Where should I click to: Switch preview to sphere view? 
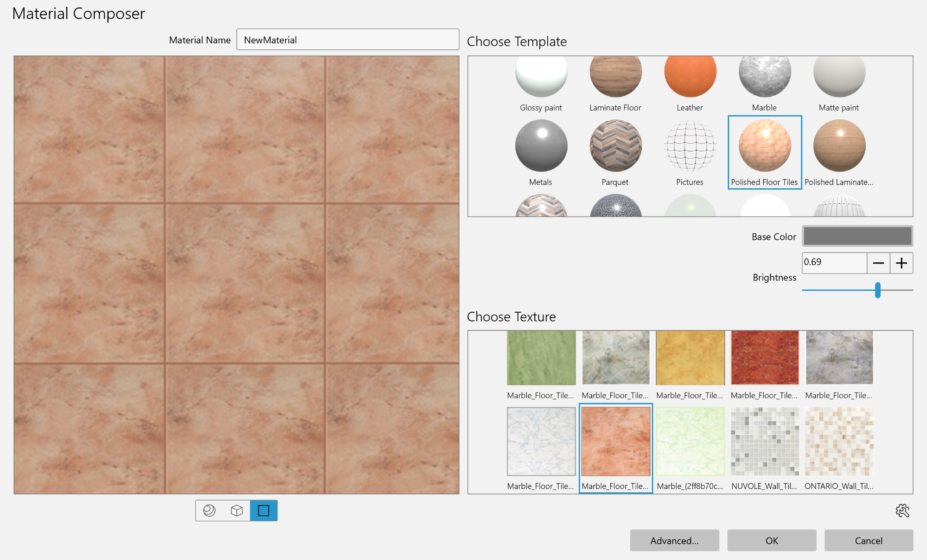209,510
